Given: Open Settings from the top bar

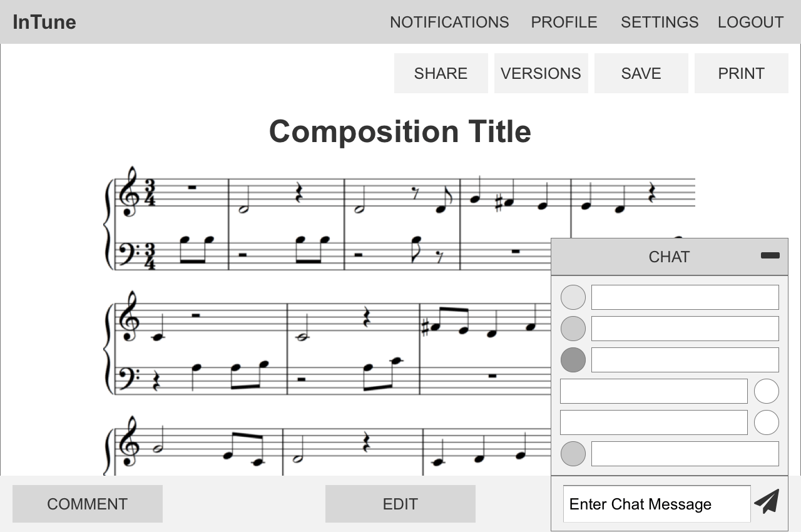Looking at the screenshot, I should (660, 23).
